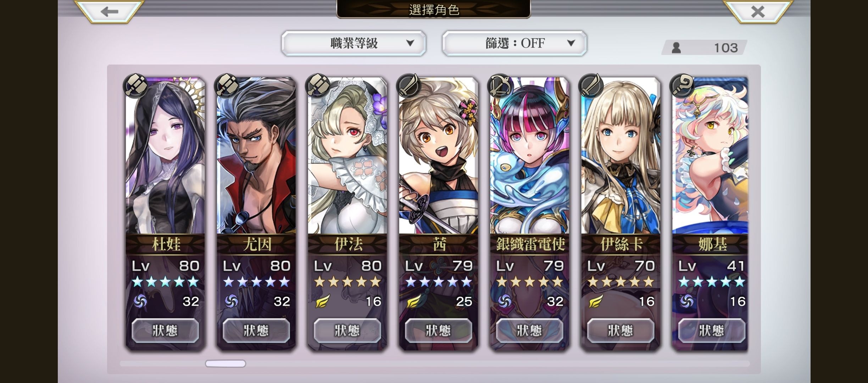Viewport: 868px width, 383px height.
Task: Click the yellow wing icon on 伊法's card
Action: [x=323, y=301]
